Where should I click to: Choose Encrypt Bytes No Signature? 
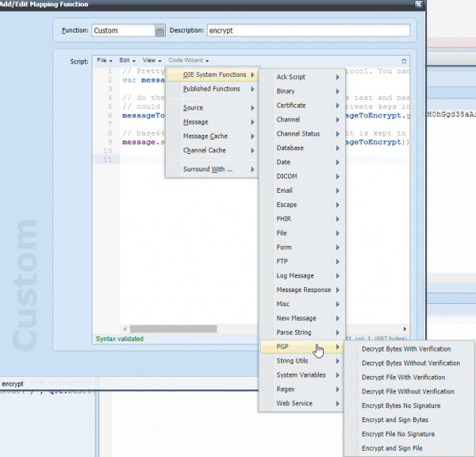409,405
